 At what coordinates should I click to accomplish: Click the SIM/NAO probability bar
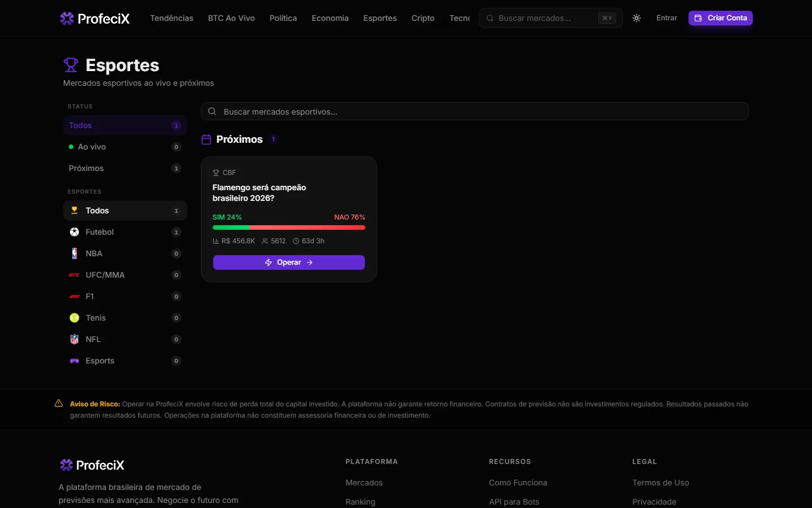pos(289,227)
